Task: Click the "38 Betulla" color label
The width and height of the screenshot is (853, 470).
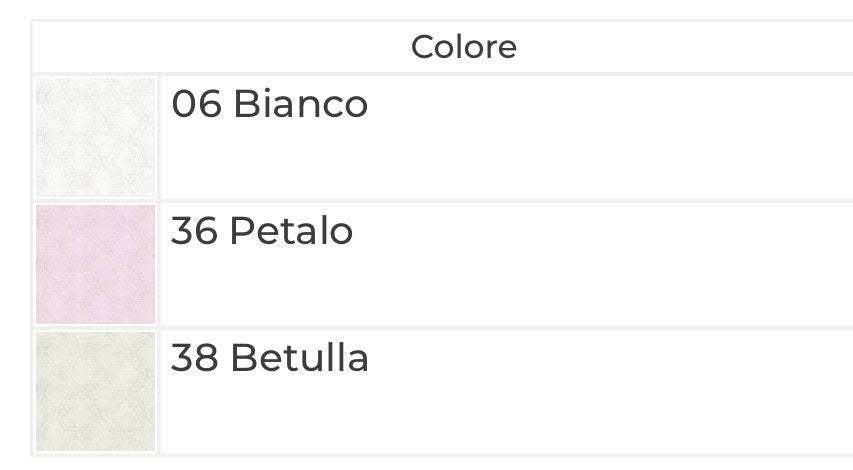Action: pos(270,358)
